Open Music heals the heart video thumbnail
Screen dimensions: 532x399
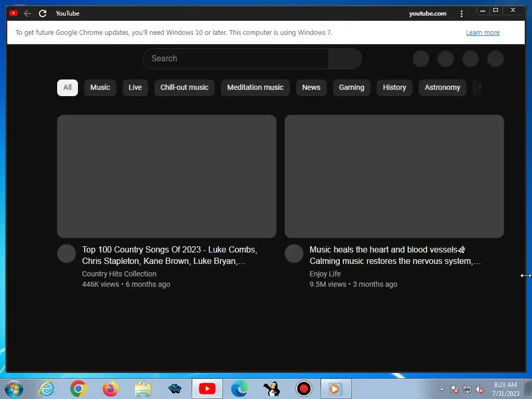pos(394,176)
